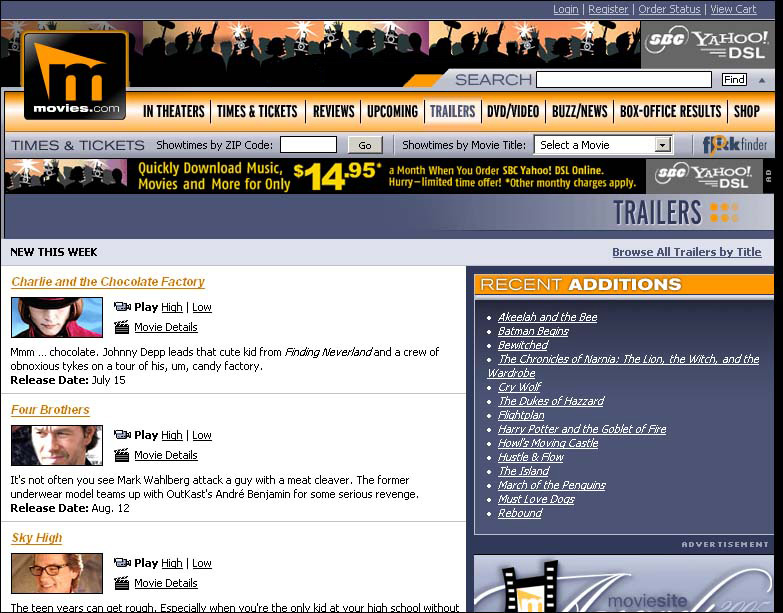Open the Must Love Dogs link
The height and width of the screenshot is (613, 783).
tap(536, 499)
